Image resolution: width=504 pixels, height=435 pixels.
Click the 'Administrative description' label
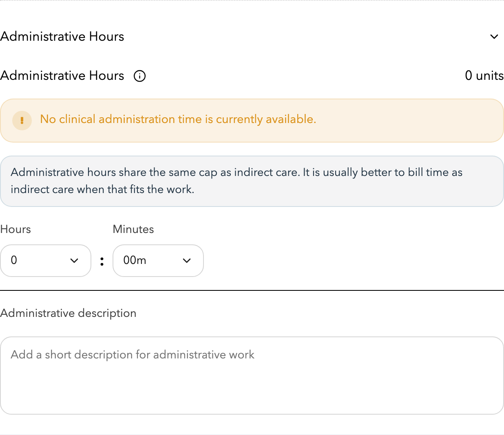tap(68, 313)
